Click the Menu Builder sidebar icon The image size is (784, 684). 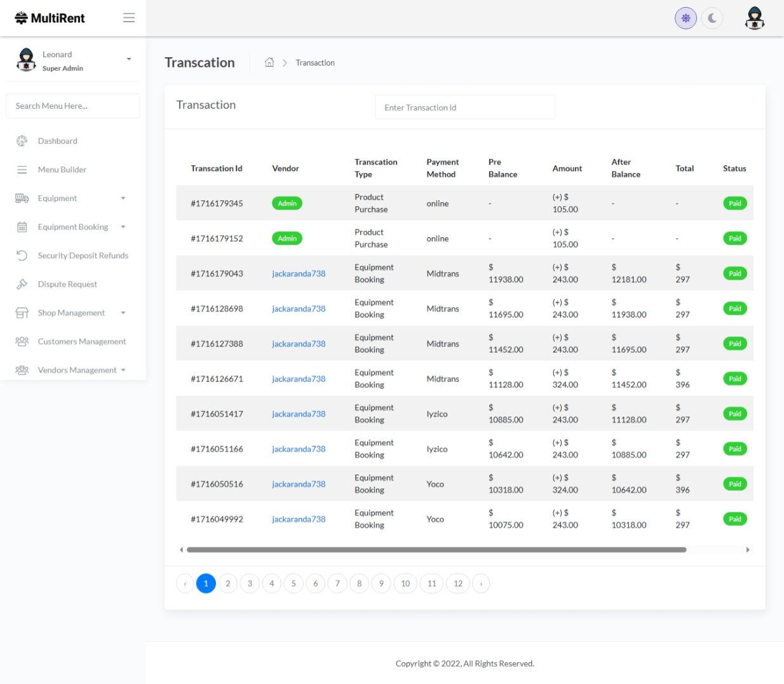tap(22, 170)
